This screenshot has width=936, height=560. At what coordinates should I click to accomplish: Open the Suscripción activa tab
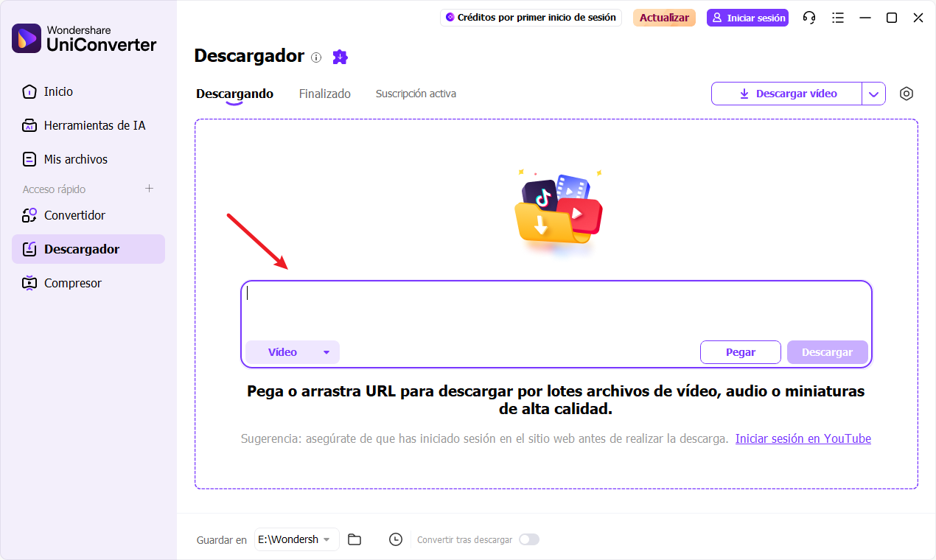point(416,94)
